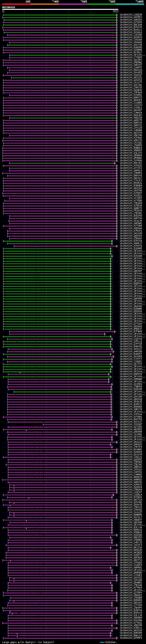Select the UniRef100_P25997 label
The width and height of the screenshot is (146, 644).
131,193
